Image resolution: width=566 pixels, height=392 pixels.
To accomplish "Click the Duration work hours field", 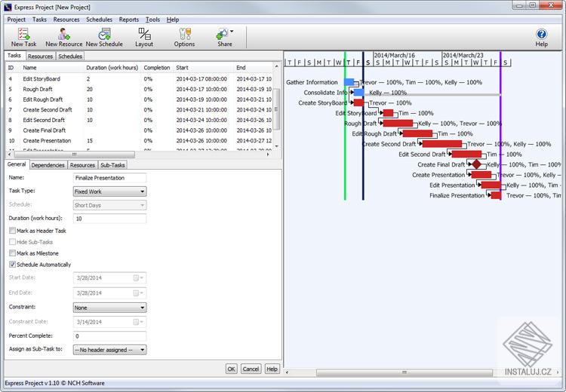I will tap(109, 219).
